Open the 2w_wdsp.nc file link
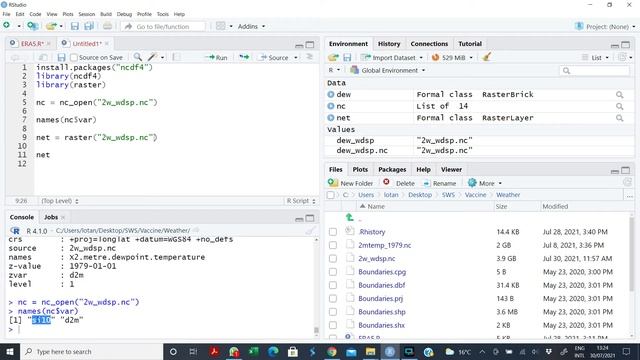The image size is (640, 360). [x=376, y=258]
